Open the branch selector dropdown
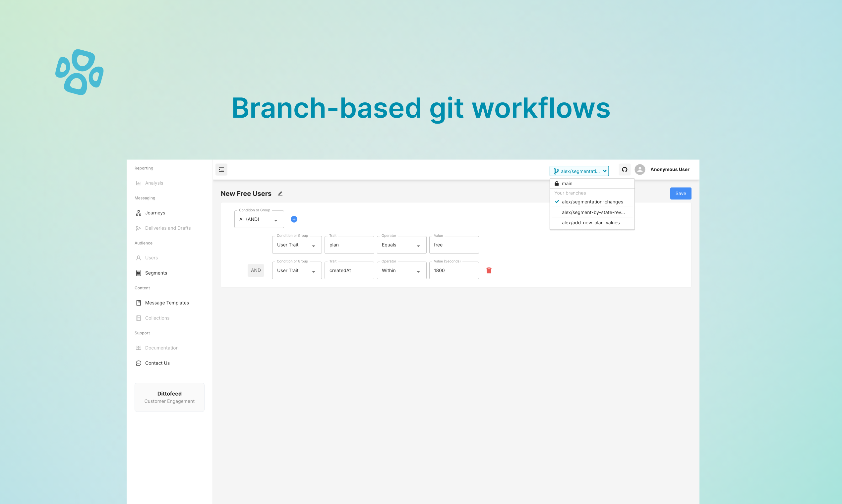This screenshot has height=504, width=842. pos(579,171)
